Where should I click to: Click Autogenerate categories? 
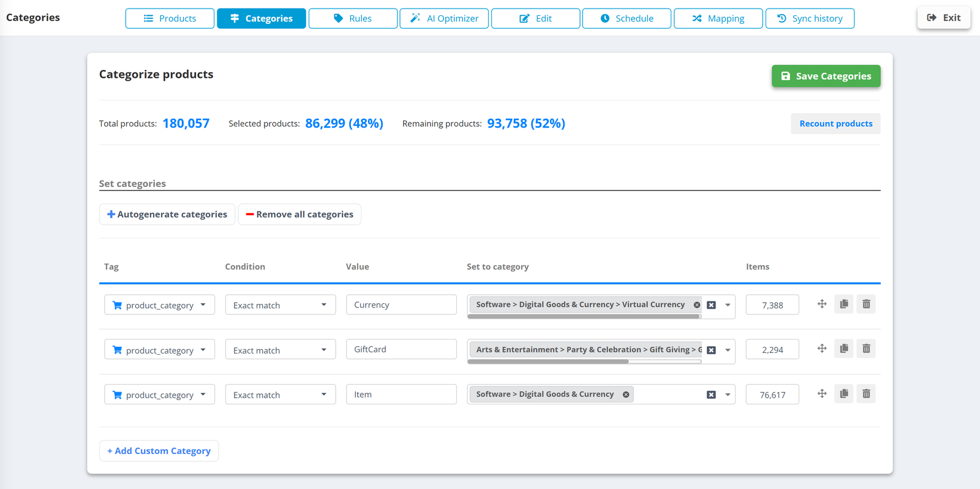point(167,214)
